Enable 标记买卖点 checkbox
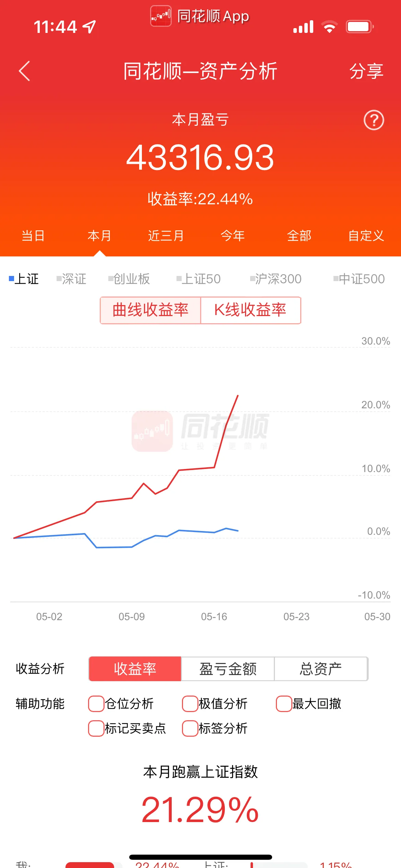Viewport: 401px width, 868px height. [96, 728]
